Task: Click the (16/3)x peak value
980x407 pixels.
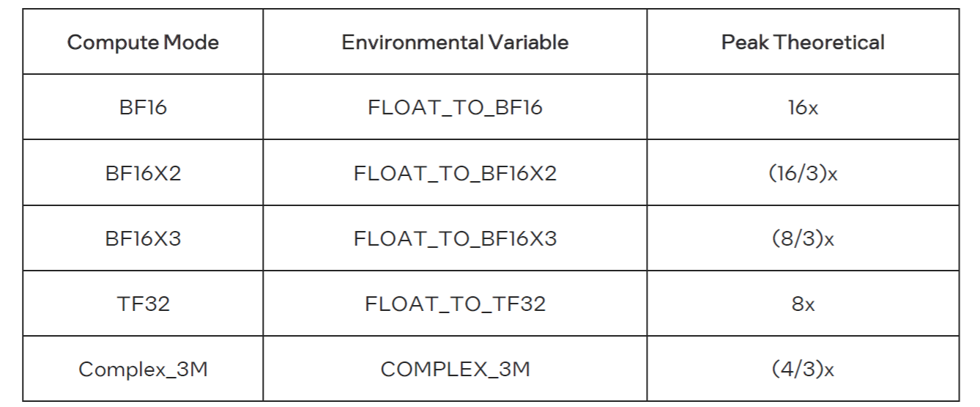Action: pos(803,173)
